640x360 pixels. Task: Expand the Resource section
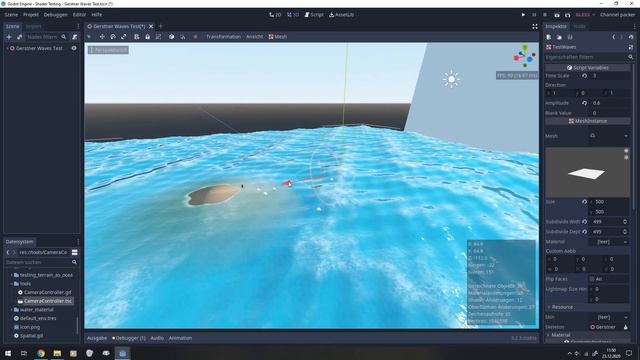tap(588, 307)
